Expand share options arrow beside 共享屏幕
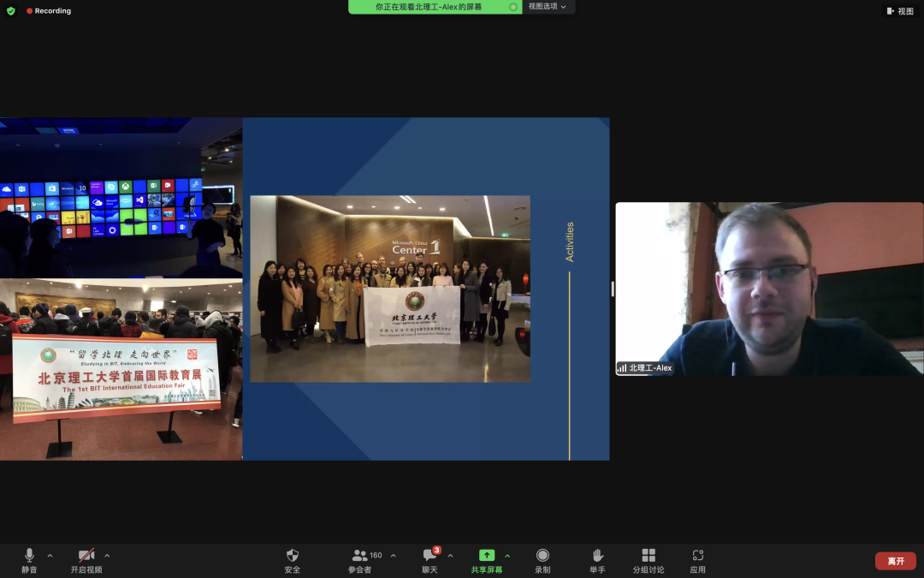924x578 pixels. pos(507,556)
